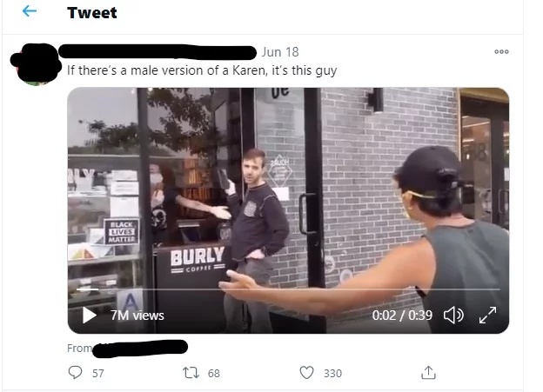543x392 pixels.
Task: Share the tweet via upload icon
Action: pyautogui.click(x=428, y=373)
